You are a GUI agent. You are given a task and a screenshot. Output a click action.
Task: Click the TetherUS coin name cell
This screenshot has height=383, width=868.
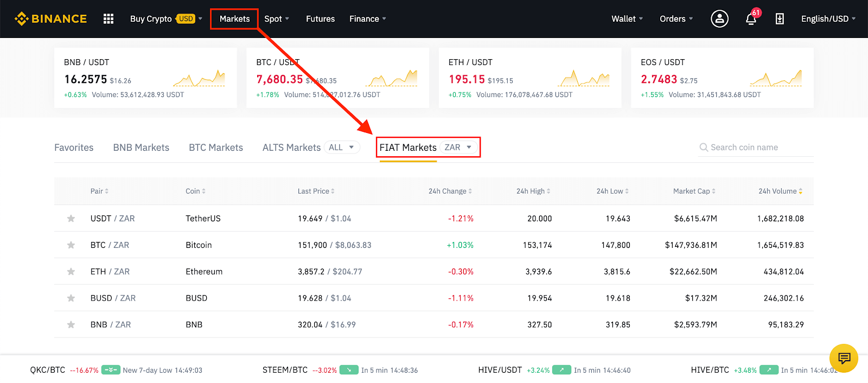pyautogui.click(x=203, y=219)
